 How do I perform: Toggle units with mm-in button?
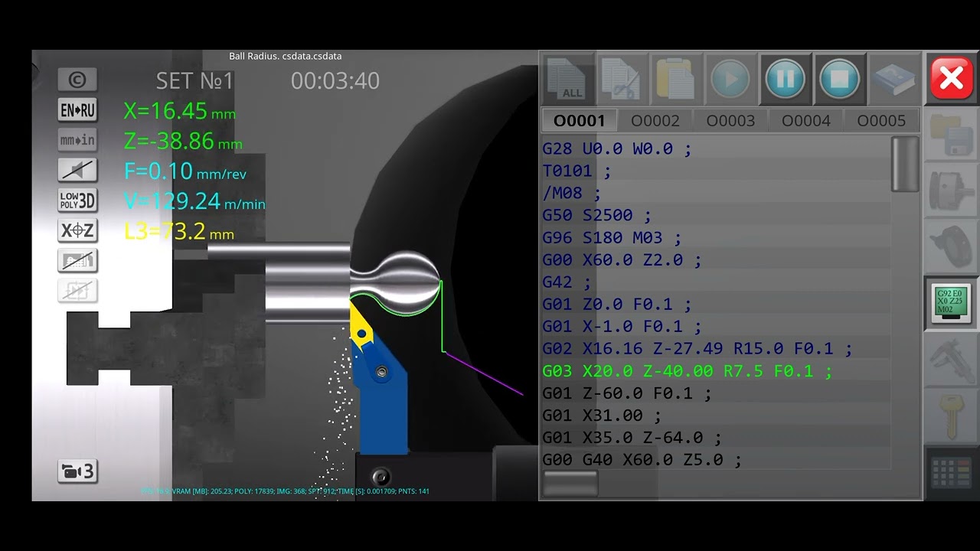[x=77, y=140]
